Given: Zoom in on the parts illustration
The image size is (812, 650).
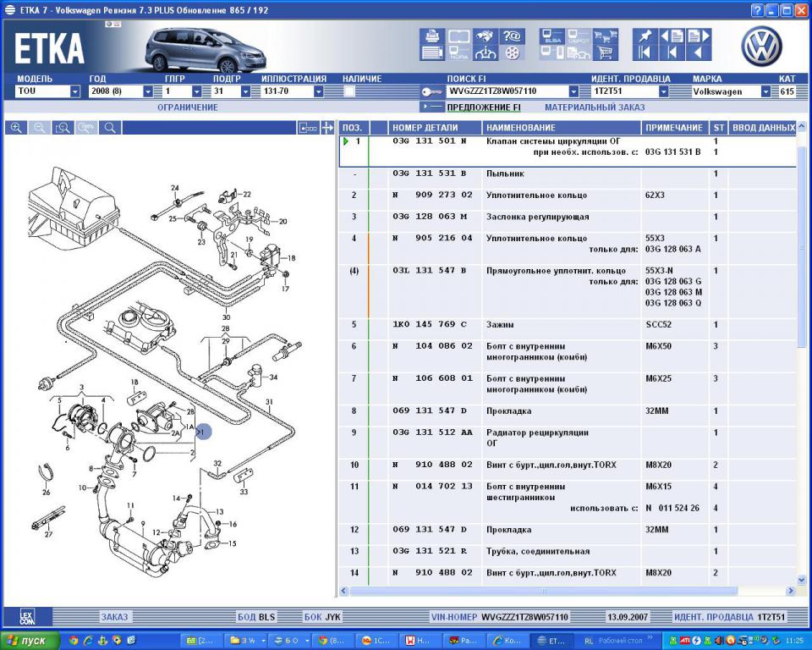Looking at the screenshot, I should [x=17, y=128].
